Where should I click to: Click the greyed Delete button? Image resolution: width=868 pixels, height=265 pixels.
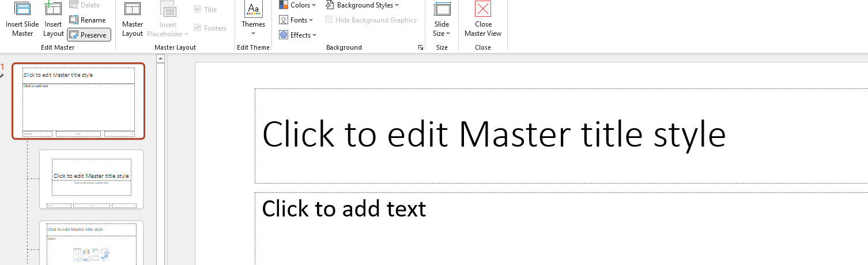pos(84,5)
